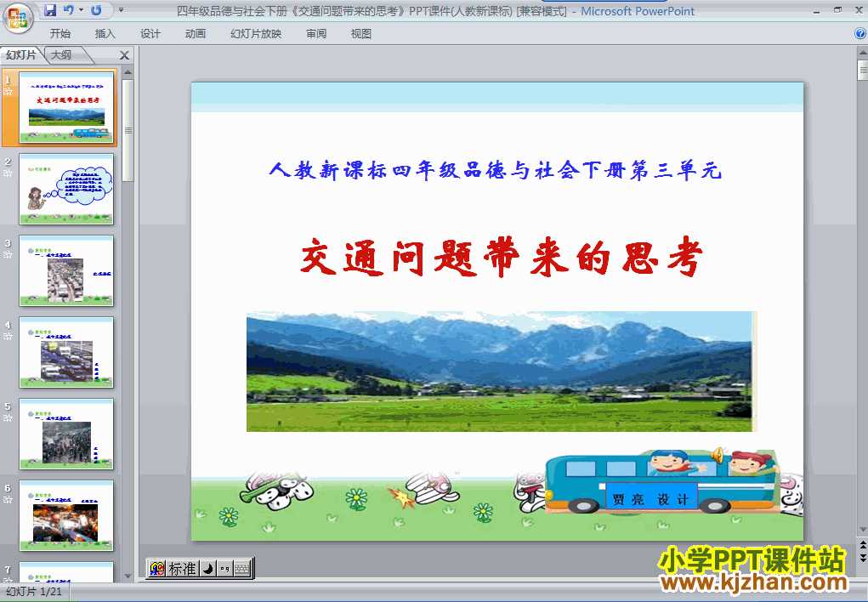This screenshot has height=602, width=868.
Task: Open the 开始 ribbon tab
Action: pos(60,34)
